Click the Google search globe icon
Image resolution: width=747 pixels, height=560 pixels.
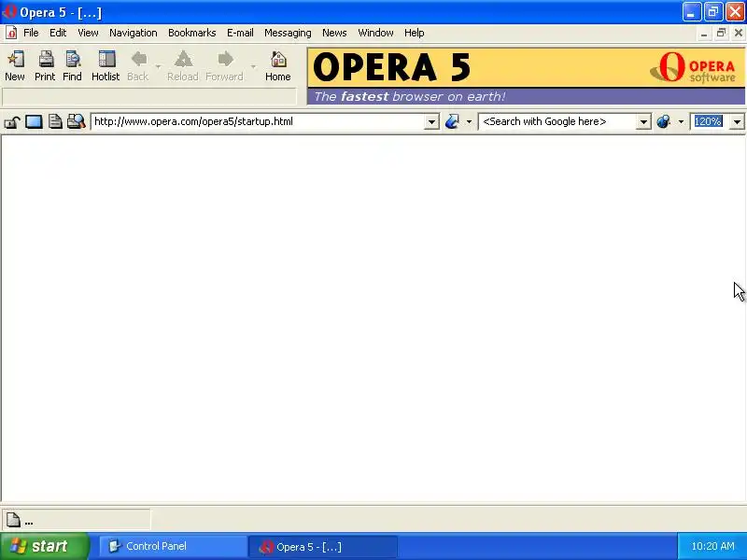[x=663, y=122]
